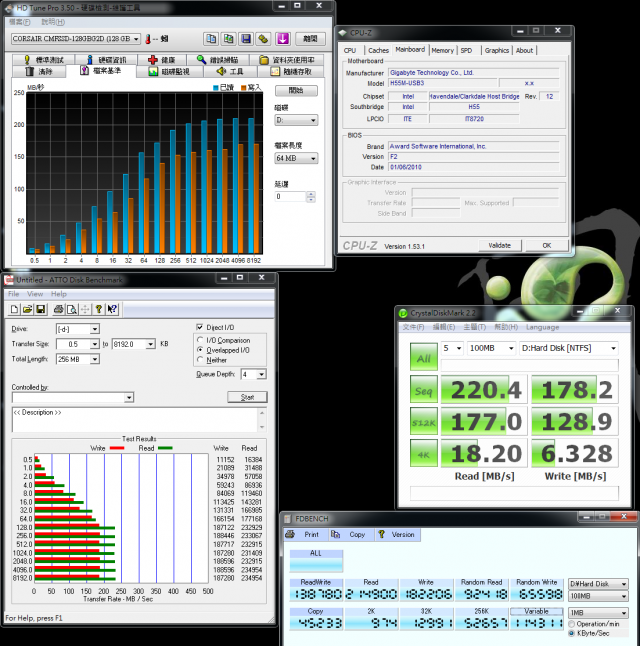Screen dimensions: 640x647
Task: Click HD Tune floppy save icon
Action: tap(246, 39)
